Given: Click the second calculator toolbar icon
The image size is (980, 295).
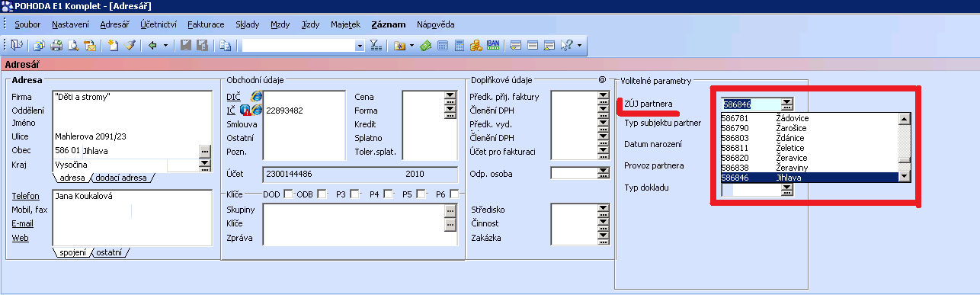Looking at the screenshot, I should click(459, 46).
